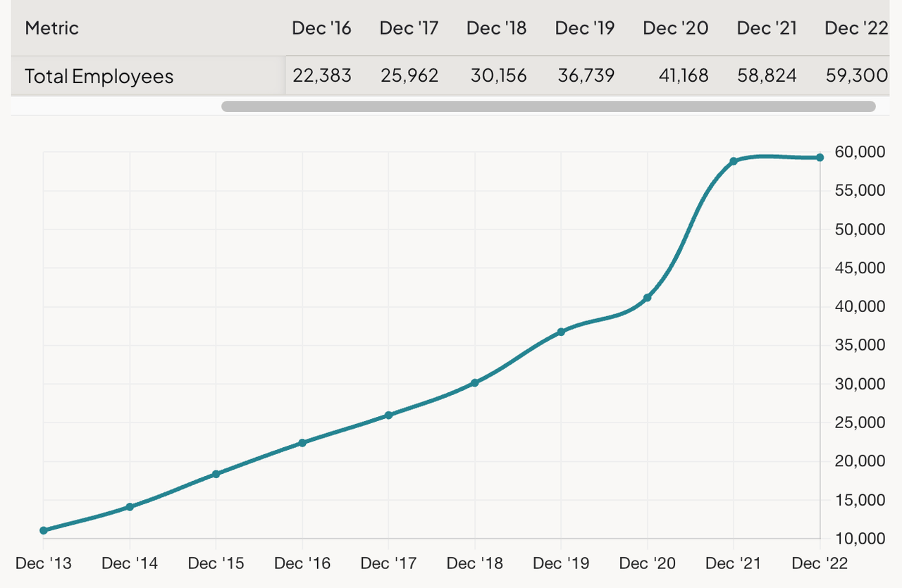Viewport: 902px width, 588px height.
Task: Click the Dec '18 column header
Action: point(497,28)
